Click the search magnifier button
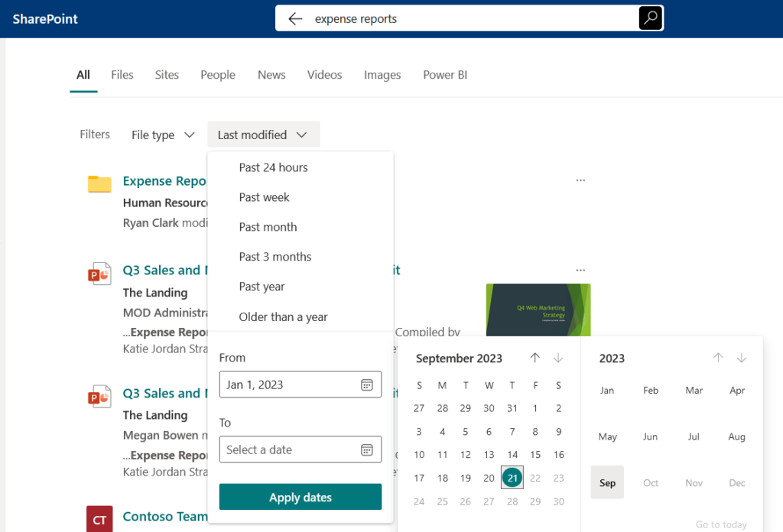 650,18
